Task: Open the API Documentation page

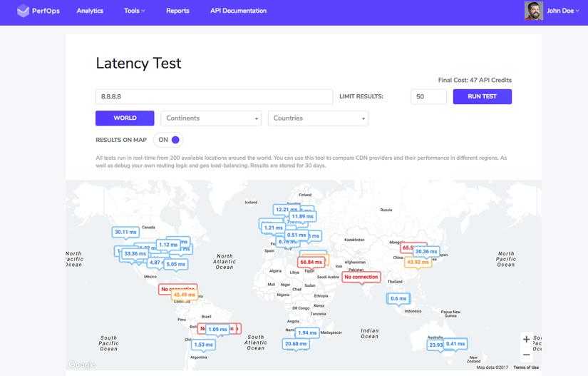Action: (239, 11)
